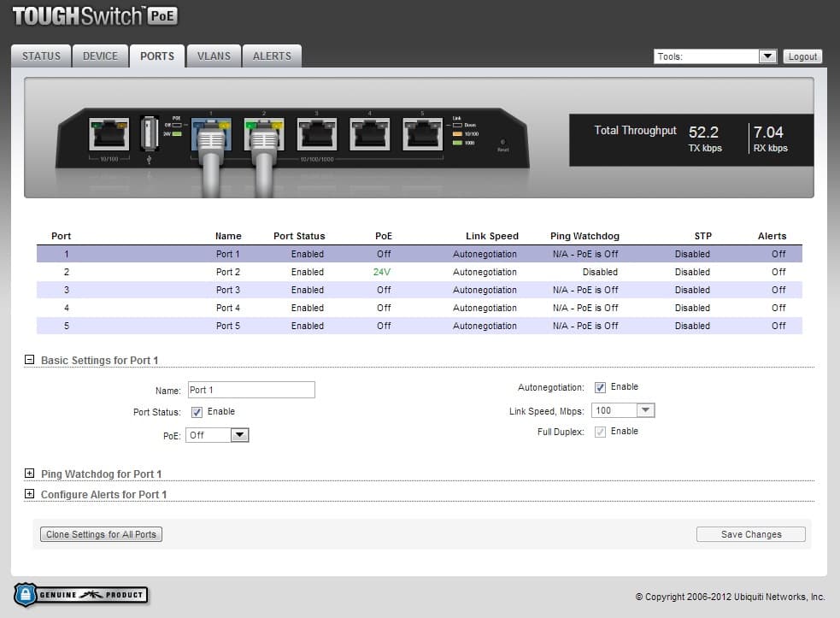840x618 pixels.
Task: Open the VLANS tab
Action: (x=214, y=56)
